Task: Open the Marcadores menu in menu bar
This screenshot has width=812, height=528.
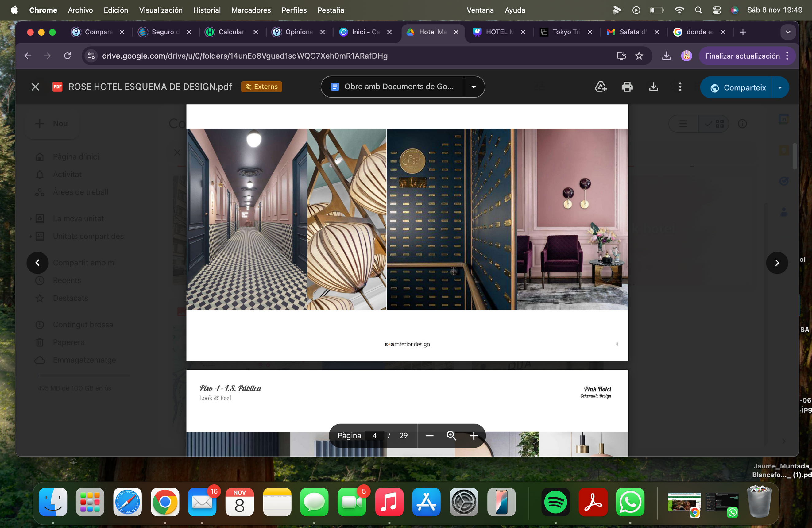Action: point(251,10)
